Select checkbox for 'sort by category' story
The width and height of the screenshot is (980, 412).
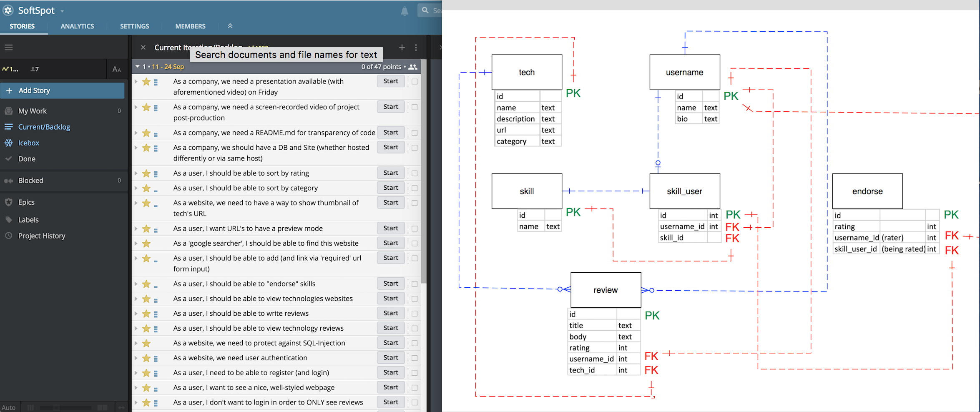click(x=415, y=188)
